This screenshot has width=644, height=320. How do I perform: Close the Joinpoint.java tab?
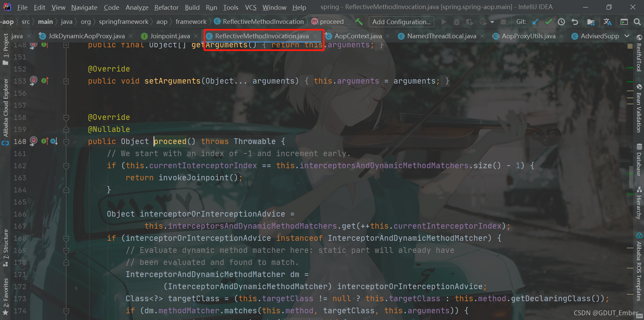(196, 36)
